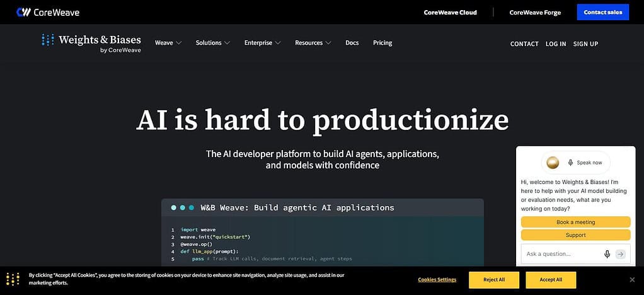Open the CONTACT link
The width and height of the screenshot is (644, 295).
click(x=524, y=43)
